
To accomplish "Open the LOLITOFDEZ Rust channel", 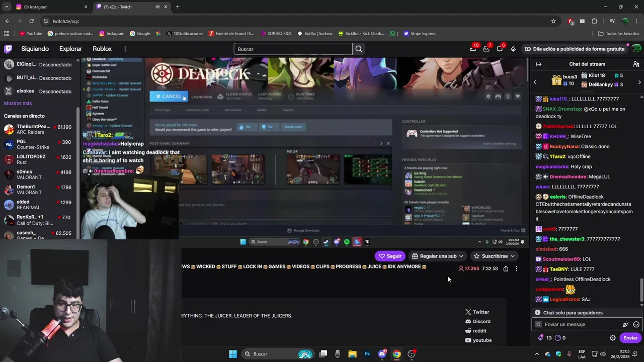I will tap(38, 159).
